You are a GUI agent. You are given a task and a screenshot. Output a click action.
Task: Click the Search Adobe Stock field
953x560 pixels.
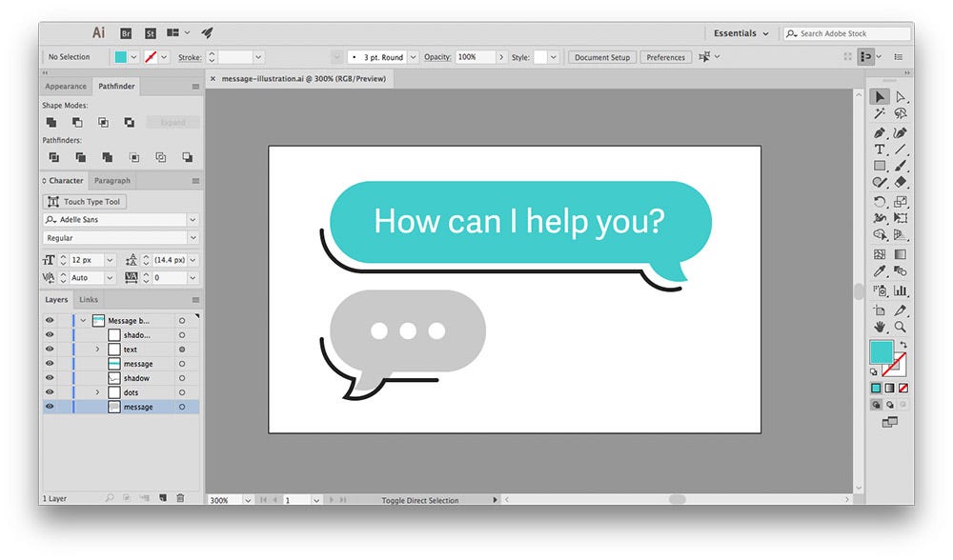[846, 32]
